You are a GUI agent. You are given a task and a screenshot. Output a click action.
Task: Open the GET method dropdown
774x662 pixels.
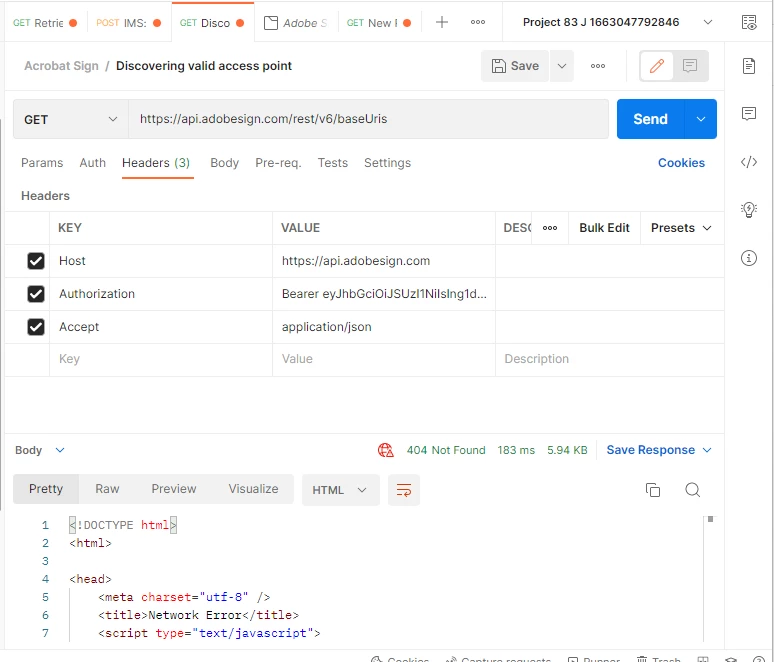point(71,119)
